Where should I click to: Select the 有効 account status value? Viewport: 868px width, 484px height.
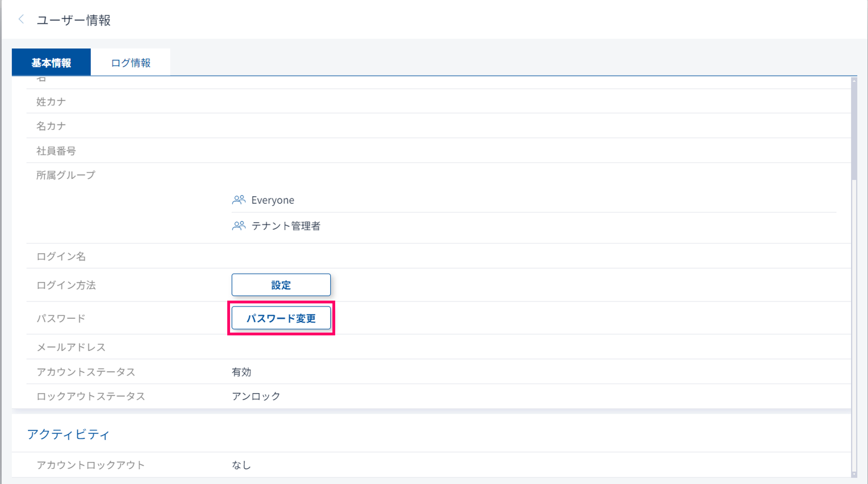(x=241, y=372)
